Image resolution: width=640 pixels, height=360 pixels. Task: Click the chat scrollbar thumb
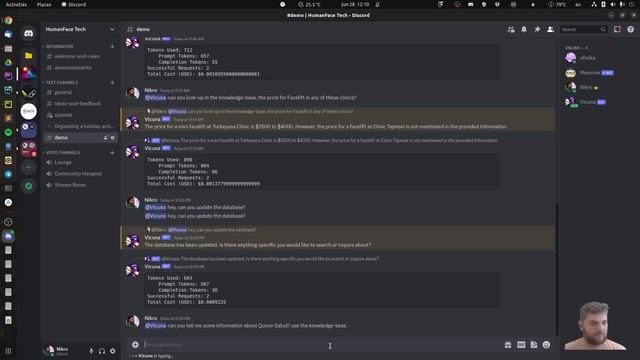556,269
